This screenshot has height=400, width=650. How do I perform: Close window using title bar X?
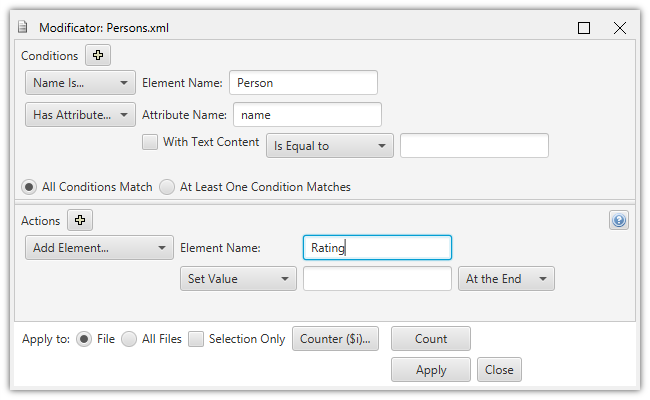(x=620, y=28)
